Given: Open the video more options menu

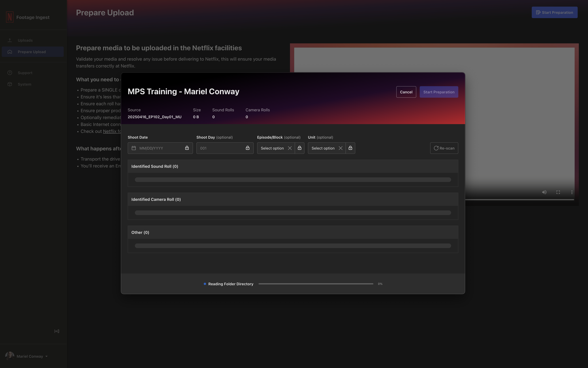Looking at the screenshot, I should (572, 192).
